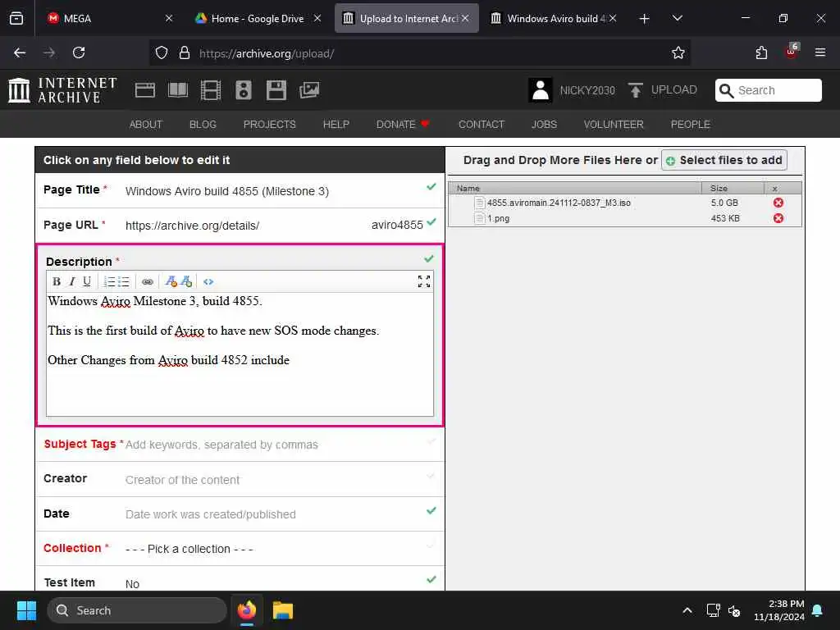Open Internet Archive texts book icon

[x=178, y=90]
